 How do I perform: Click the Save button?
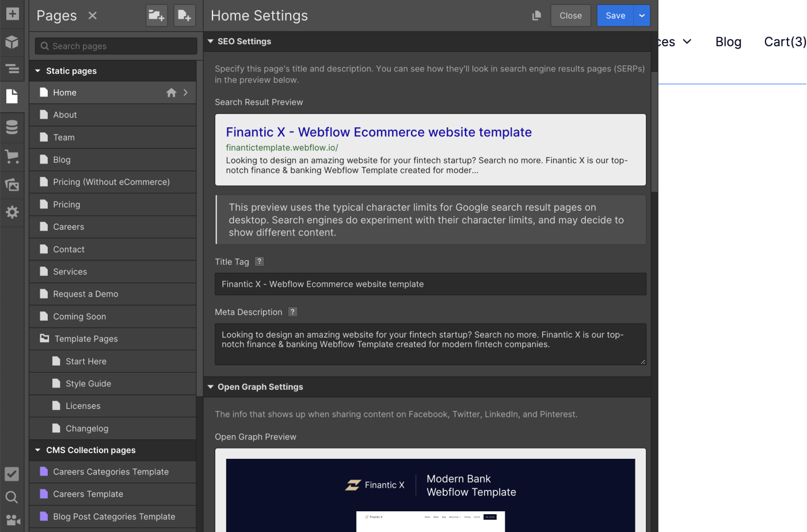615,16
